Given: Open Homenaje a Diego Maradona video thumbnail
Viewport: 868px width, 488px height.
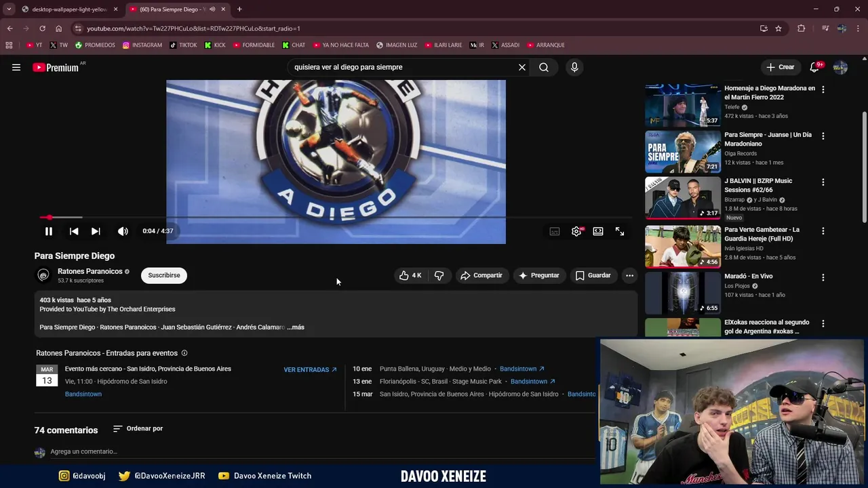Looking at the screenshot, I should (683, 105).
